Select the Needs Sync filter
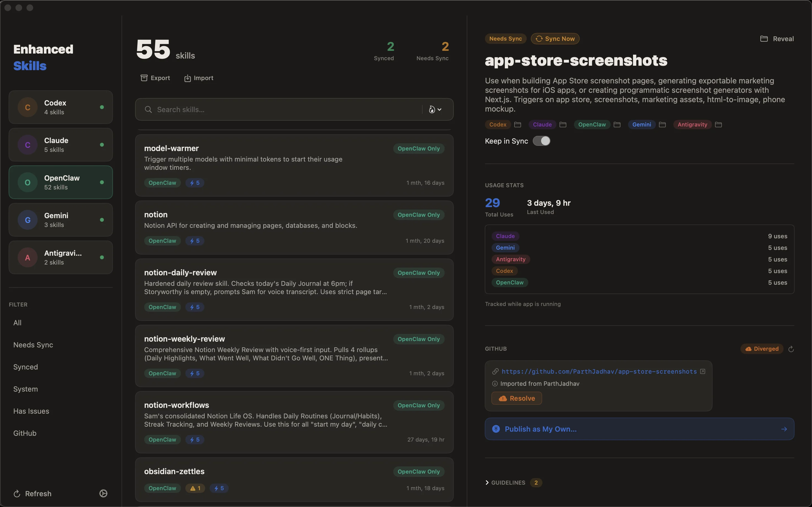 coord(33,345)
